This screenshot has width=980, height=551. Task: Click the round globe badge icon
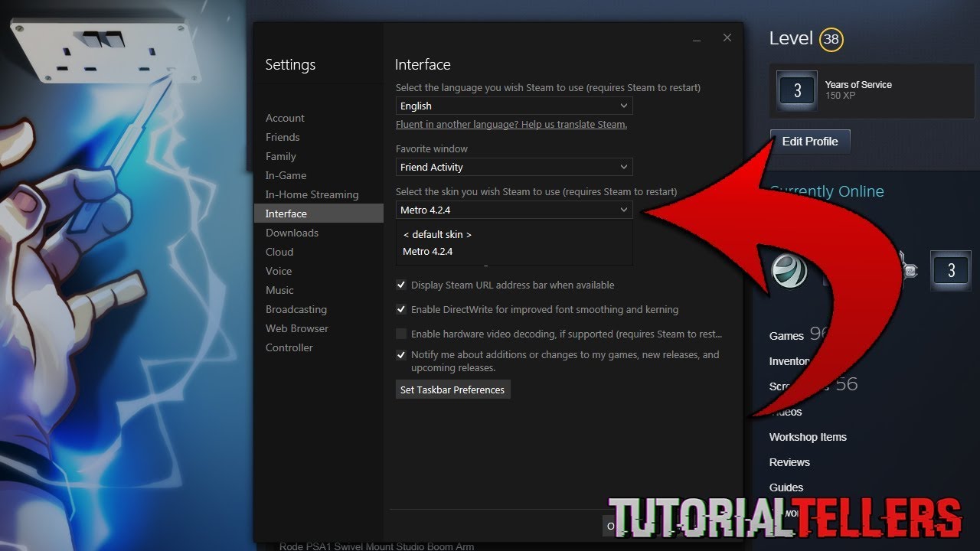789,270
